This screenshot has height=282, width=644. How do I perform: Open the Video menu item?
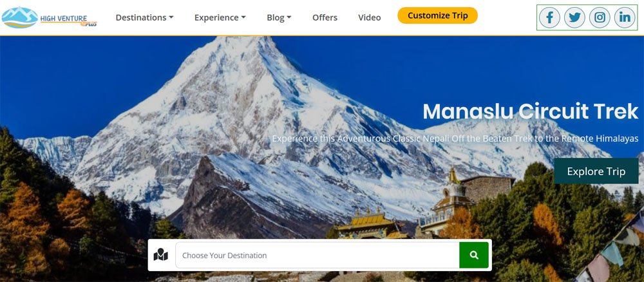369,17
